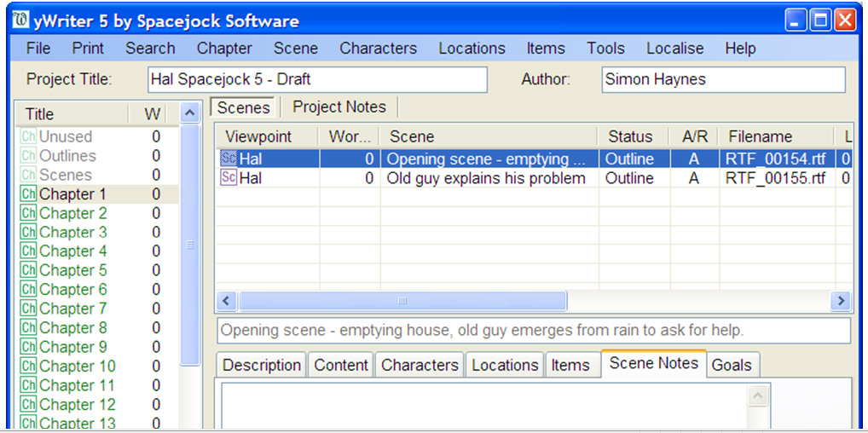868x433 pixels.
Task: Open the Locations menu
Action: [x=472, y=49]
